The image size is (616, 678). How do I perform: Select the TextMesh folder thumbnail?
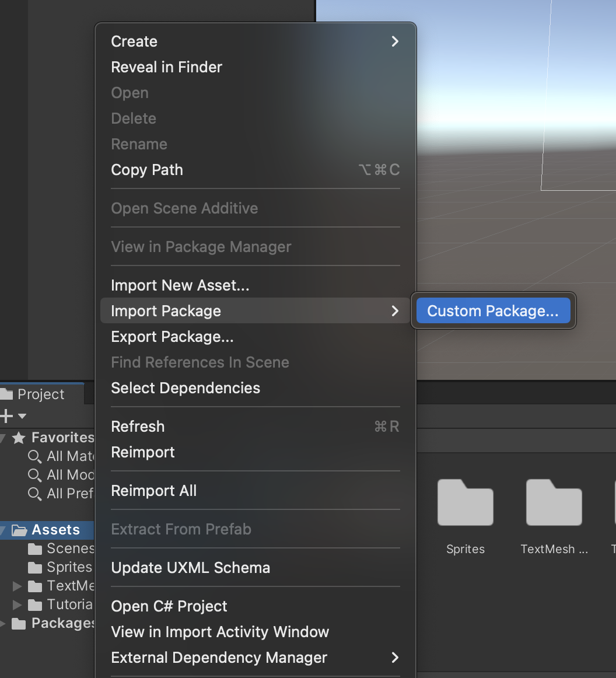[554, 502]
